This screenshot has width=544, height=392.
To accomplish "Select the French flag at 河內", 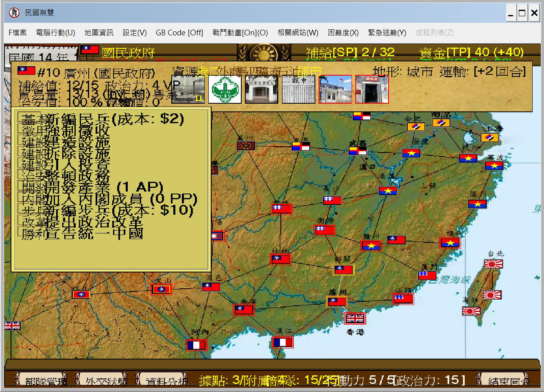I will [196, 345].
